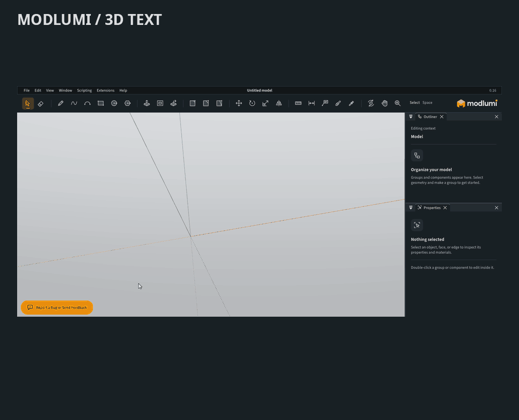Open the File menu
This screenshot has height=420, width=519.
tap(26, 90)
